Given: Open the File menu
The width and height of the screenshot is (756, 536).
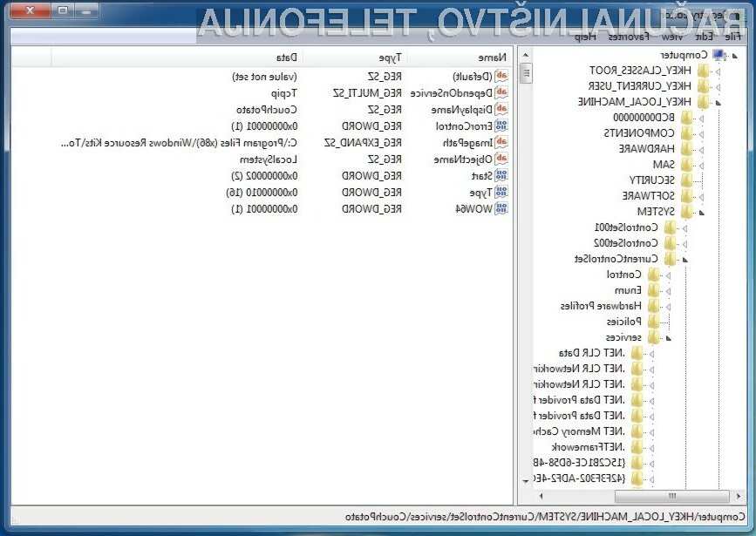Looking at the screenshot, I should [732, 37].
